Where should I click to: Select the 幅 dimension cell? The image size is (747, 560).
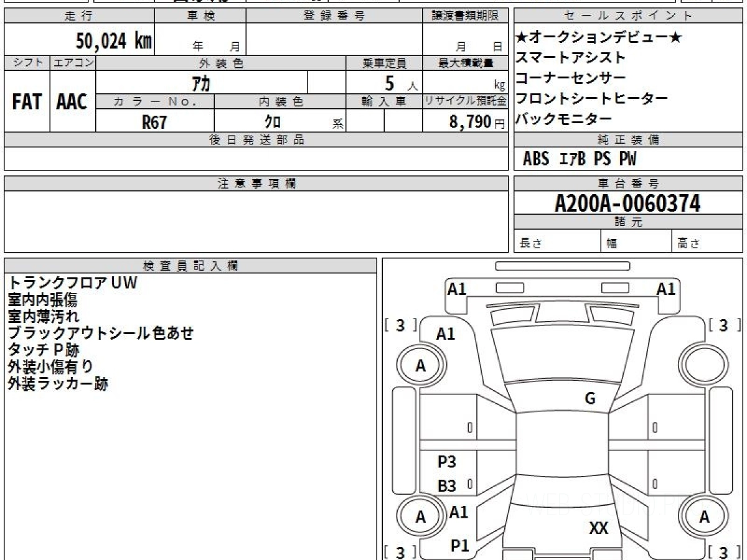click(636, 241)
